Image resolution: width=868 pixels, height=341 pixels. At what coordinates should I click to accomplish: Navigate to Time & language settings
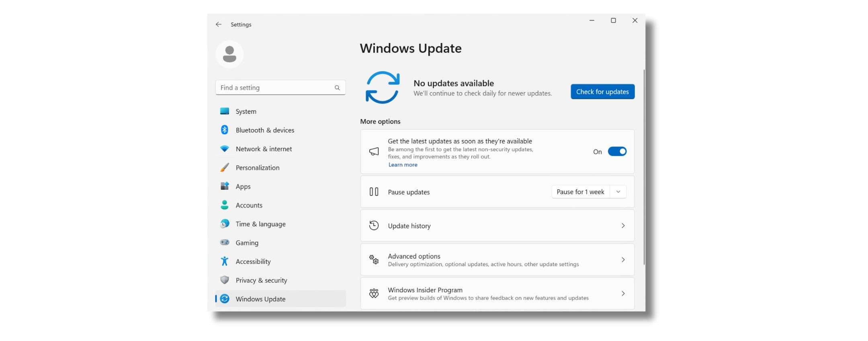pos(280,224)
